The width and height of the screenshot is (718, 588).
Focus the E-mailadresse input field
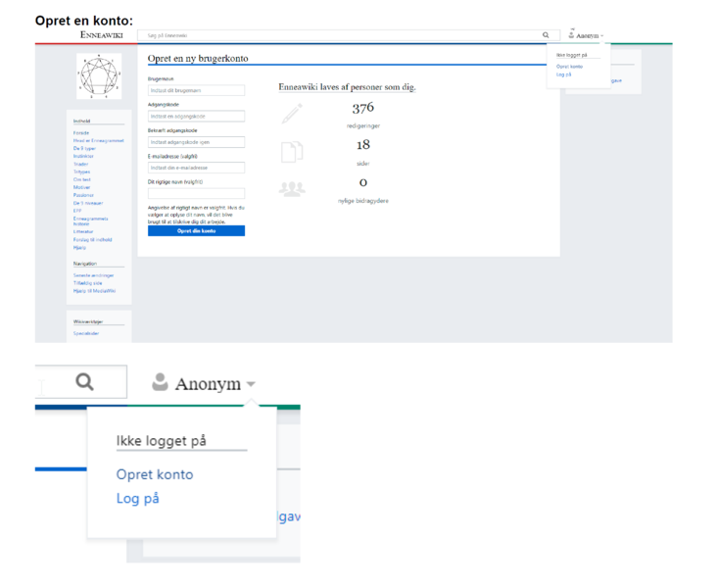click(196, 168)
